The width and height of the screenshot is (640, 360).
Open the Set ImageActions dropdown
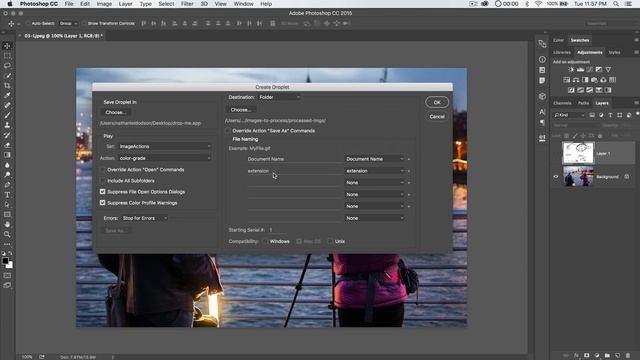click(165, 147)
